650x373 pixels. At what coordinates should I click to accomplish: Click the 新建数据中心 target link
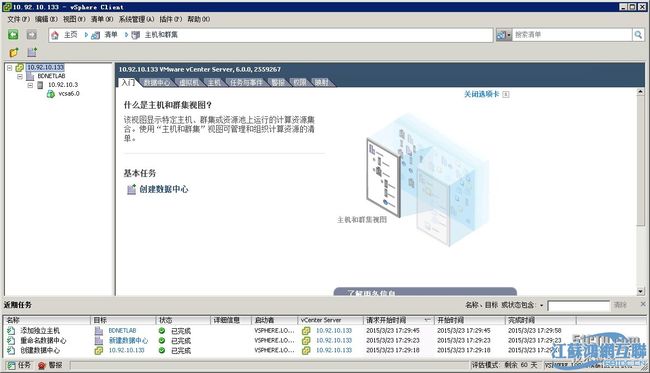128,341
